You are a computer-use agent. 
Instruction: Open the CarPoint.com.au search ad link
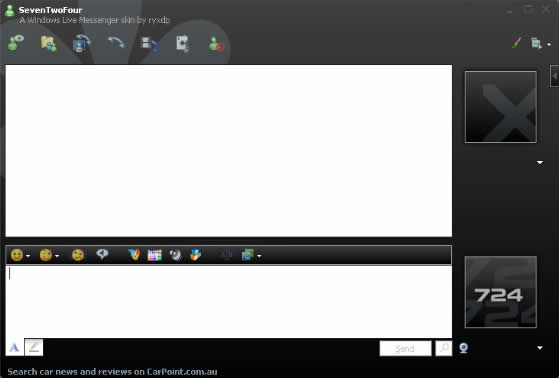tap(112, 372)
